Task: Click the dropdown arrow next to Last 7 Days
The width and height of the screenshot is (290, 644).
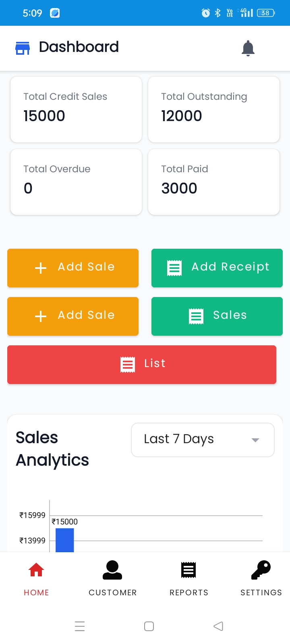Action: coord(255,440)
